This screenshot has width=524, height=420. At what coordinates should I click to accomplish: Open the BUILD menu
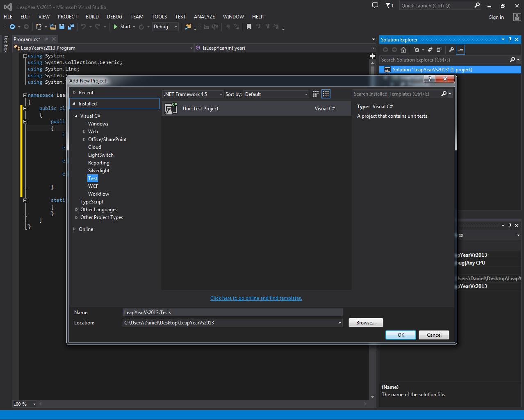point(92,17)
